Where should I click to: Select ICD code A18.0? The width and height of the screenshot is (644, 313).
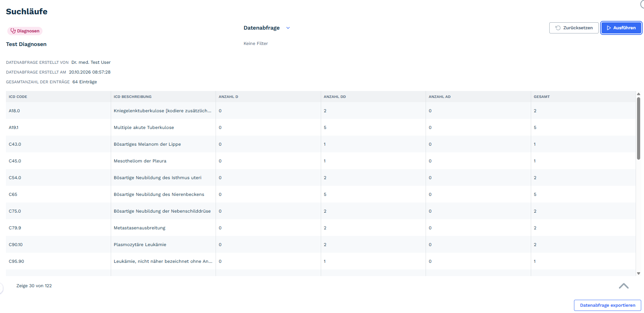14,111
